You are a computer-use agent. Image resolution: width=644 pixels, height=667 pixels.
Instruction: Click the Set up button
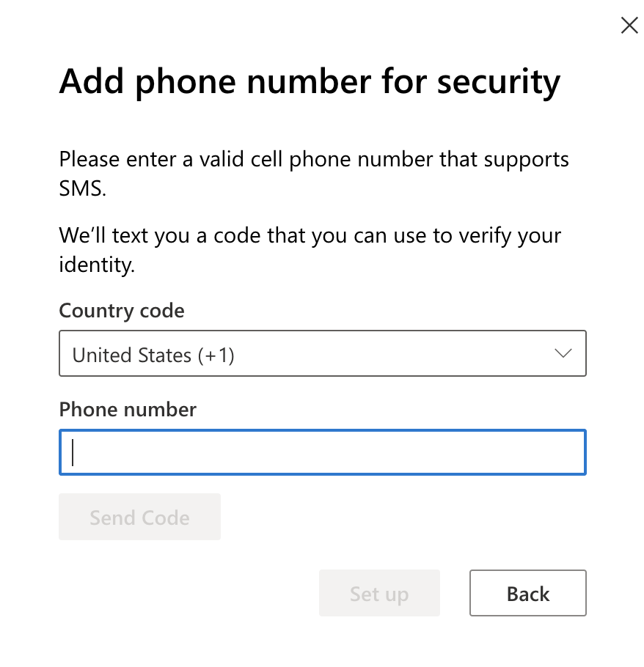pos(378,593)
